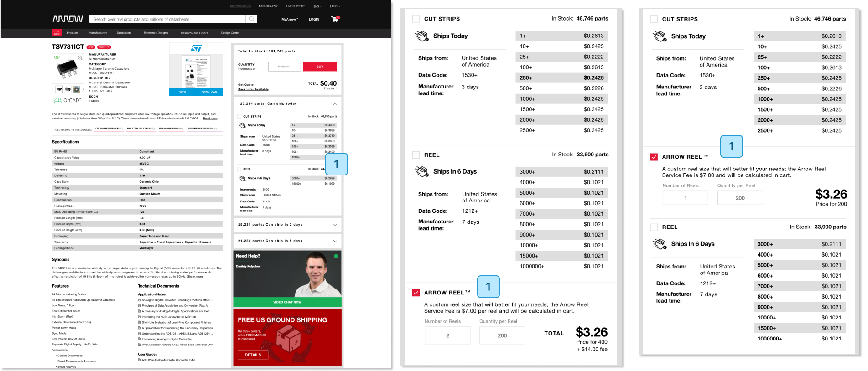The height and width of the screenshot is (371, 868).
Task: Open the Interleaving Analog-to-Digital Converters PDF icon
Action: (140, 339)
